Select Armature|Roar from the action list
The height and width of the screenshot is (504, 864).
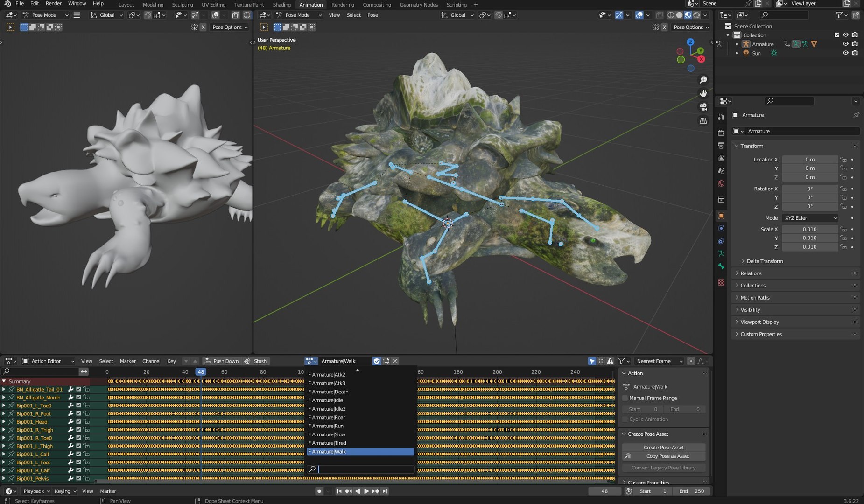click(x=360, y=417)
